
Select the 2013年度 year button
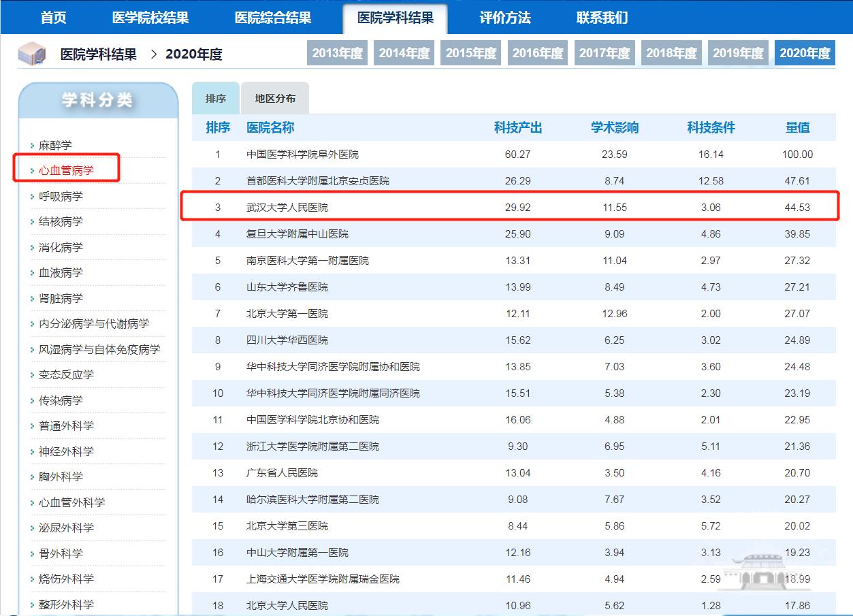(337, 53)
